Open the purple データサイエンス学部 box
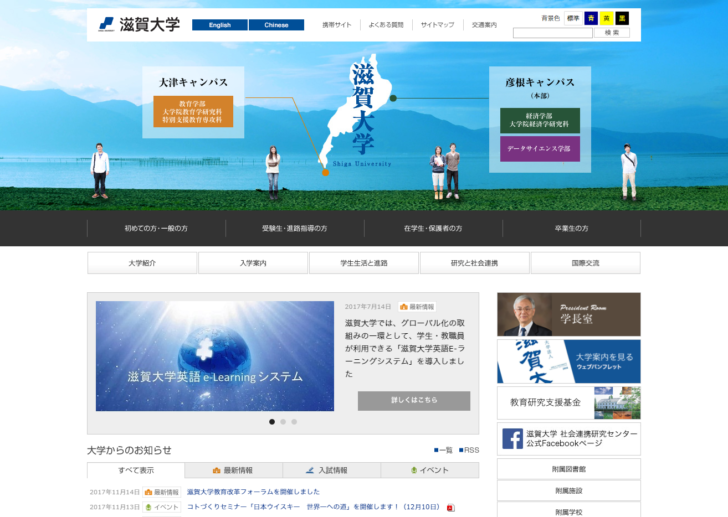 [540, 149]
